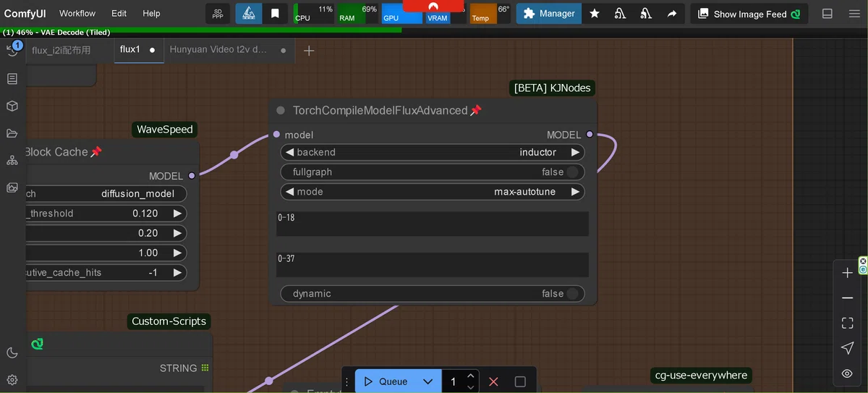Open the node library sidebar panel

(x=12, y=79)
